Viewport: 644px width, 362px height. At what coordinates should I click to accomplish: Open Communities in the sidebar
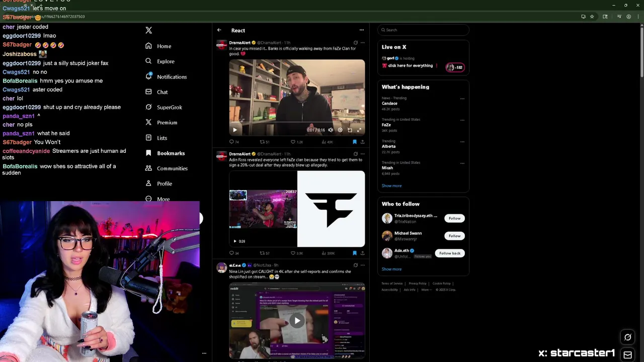coord(167,168)
